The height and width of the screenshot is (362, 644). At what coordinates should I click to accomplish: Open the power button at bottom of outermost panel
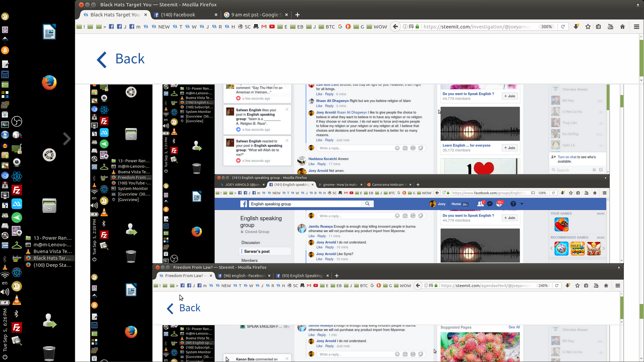pos(5,357)
